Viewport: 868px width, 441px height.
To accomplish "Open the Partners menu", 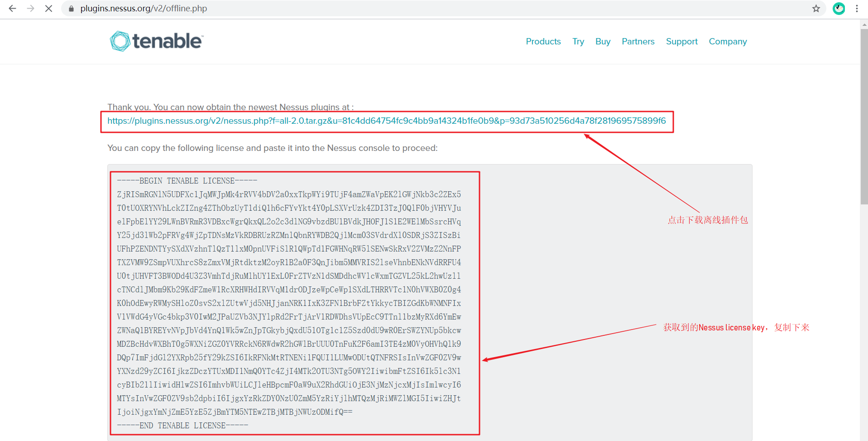I will (638, 41).
